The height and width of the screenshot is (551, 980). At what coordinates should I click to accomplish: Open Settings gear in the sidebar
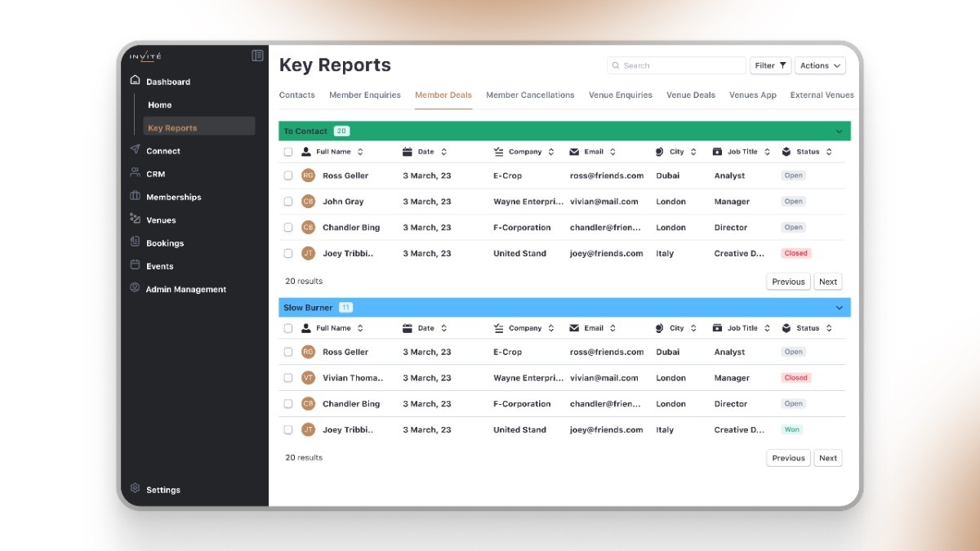click(x=135, y=489)
